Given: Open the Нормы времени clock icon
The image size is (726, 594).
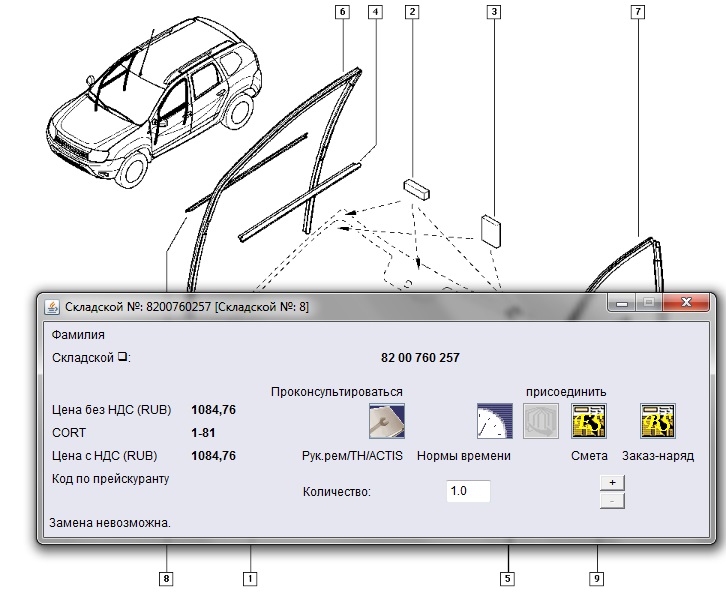Looking at the screenshot, I should coord(494,422).
